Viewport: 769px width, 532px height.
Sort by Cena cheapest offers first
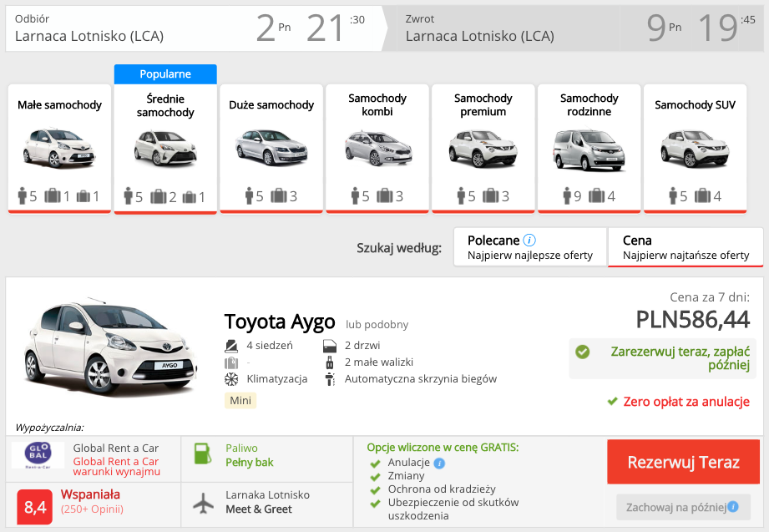pyautogui.click(x=686, y=247)
